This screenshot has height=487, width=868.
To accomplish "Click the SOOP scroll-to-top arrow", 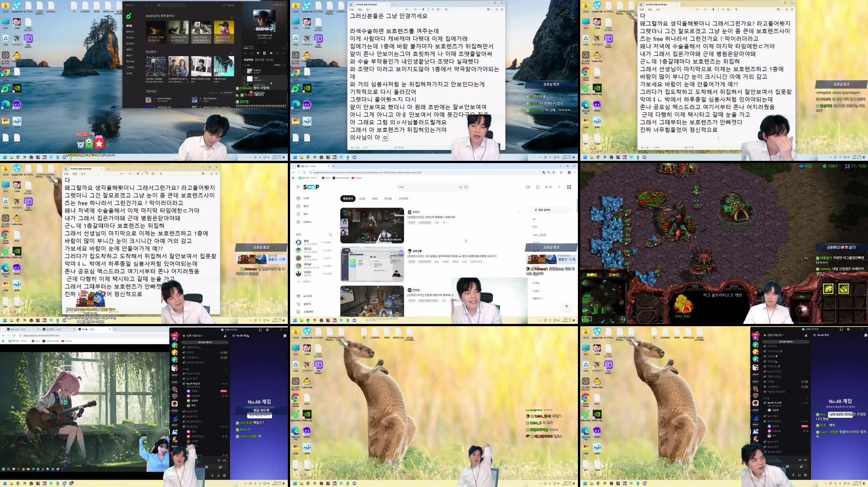I will click(566, 307).
